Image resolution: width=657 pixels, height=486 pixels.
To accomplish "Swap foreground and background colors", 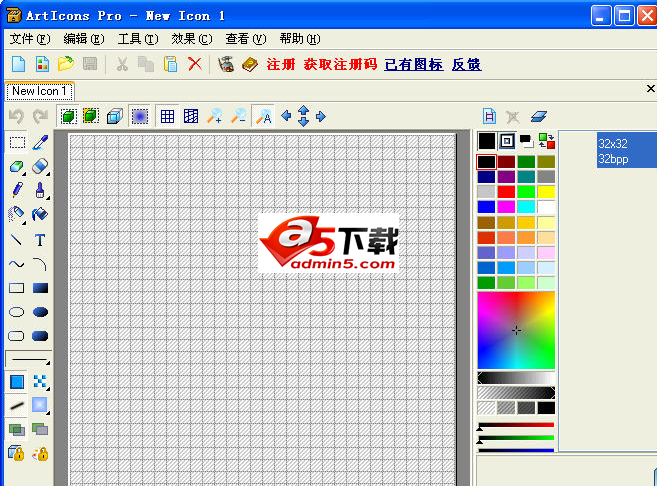I will coord(546,141).
